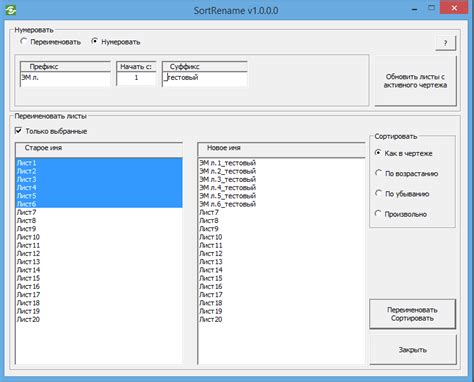Select Лист9 in the old names list
474x382 pixels.
[x=99, y=229]
